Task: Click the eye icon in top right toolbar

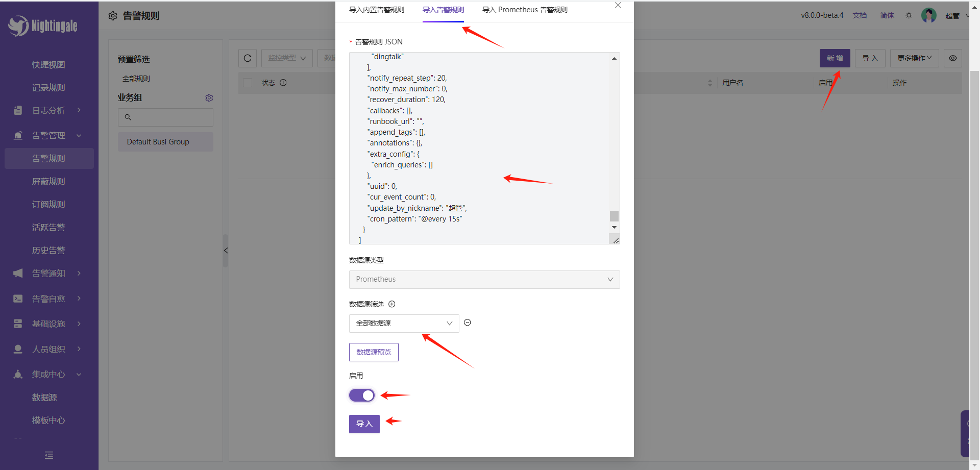Action: [x=952, y=58]
